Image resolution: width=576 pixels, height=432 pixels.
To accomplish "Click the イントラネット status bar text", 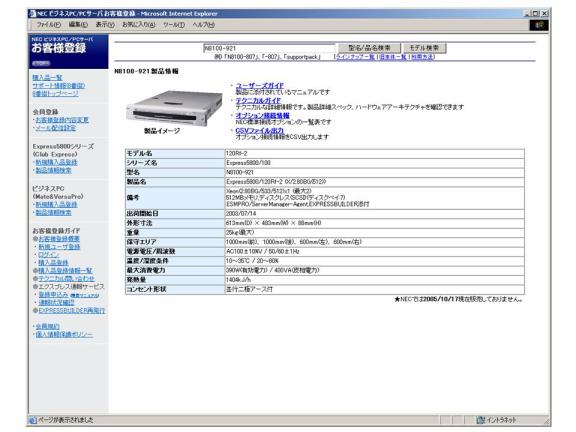I will pyautogui.click(x=501, y=420).
